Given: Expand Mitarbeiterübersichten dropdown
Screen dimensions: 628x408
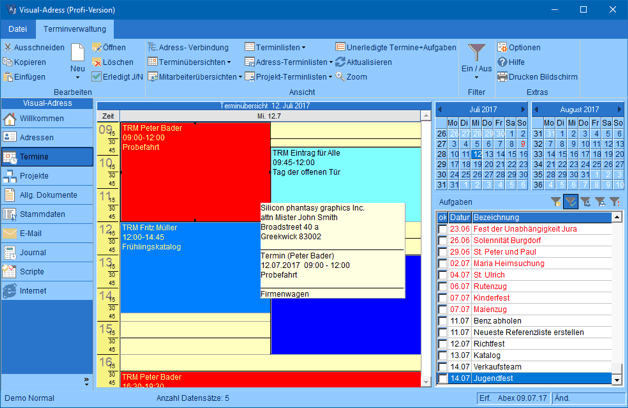Looking at the screenshot, I should [x=240, y=77].
